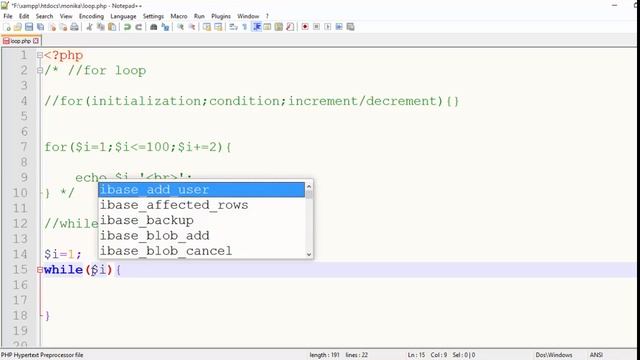Toggle synchronize vertical scrolling icon

(x=207, y=27)
